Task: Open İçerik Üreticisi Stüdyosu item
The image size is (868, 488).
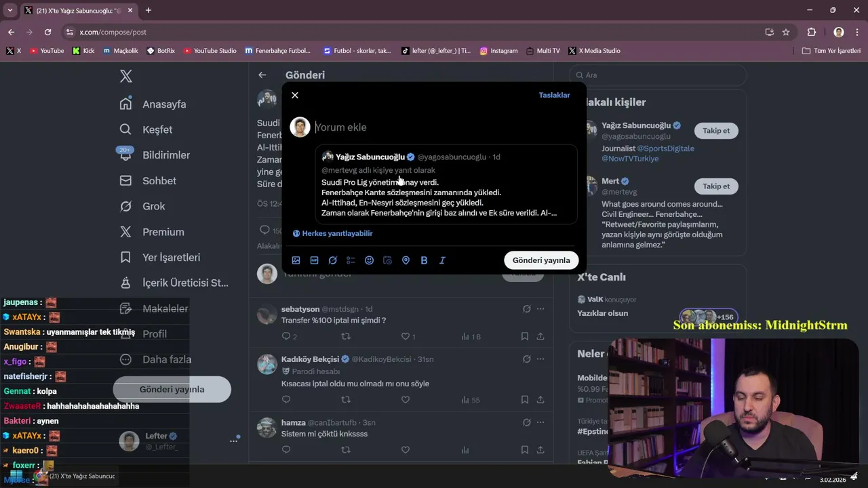Action: 174,283
